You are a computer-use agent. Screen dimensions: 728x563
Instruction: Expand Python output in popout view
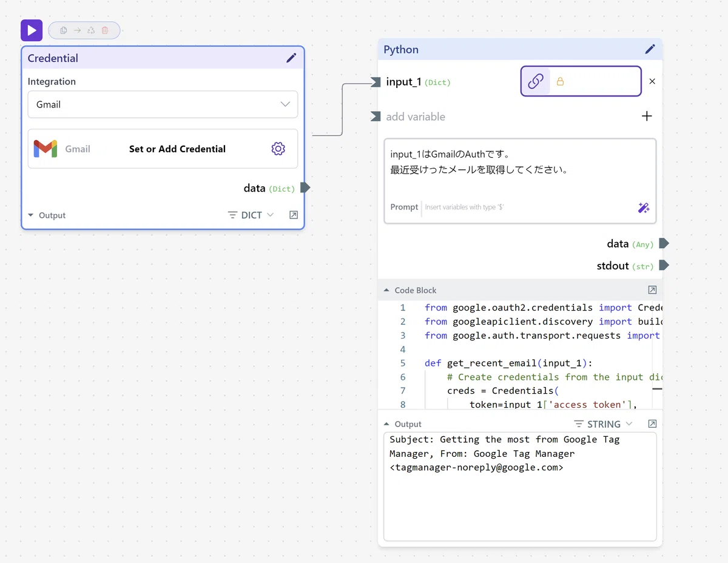click(x=652, y=423)
